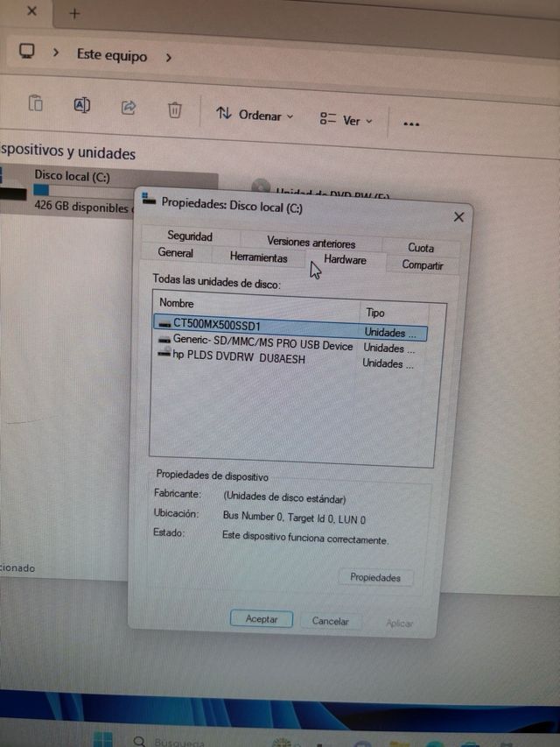Click drive icon beside CT500MX500SSD1
Screen dimensions: 560x747
click(x=164, y=324)
